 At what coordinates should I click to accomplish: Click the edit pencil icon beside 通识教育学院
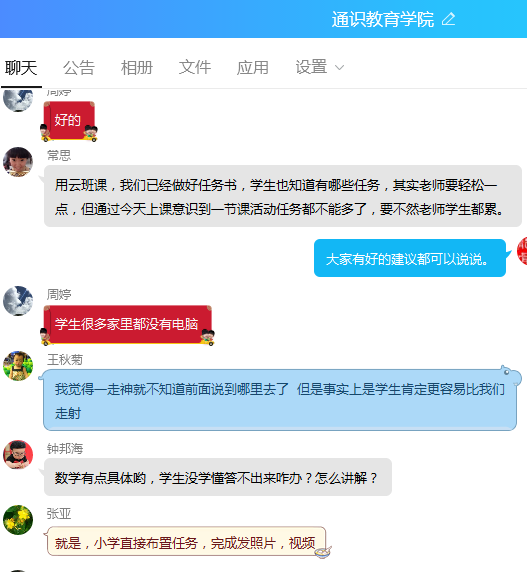pos(448,19)
